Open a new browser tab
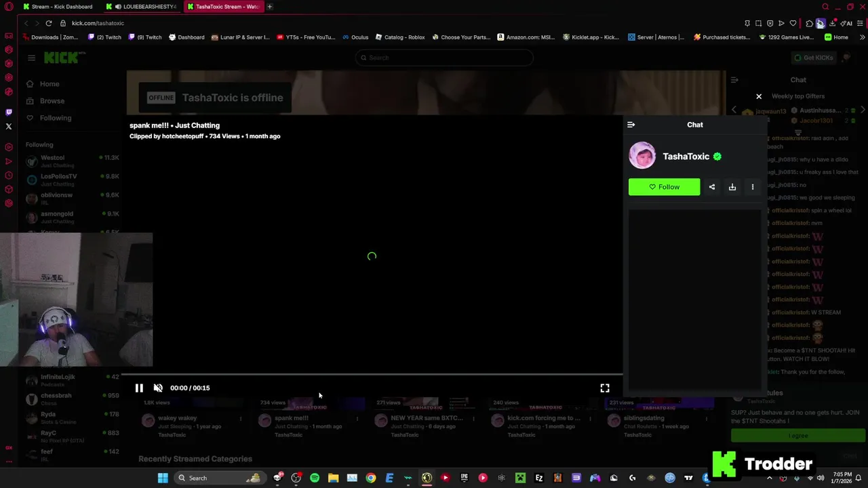Screen dimensions: 868x488 pos(270,7)
